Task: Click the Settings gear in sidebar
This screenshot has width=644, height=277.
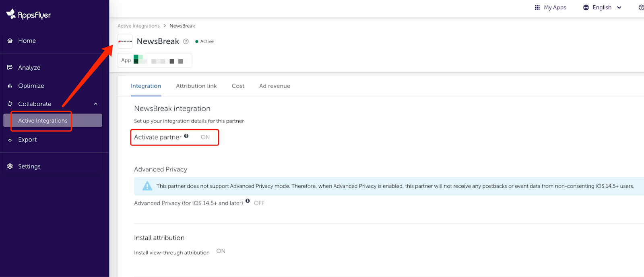Action: tap(10, 166)
